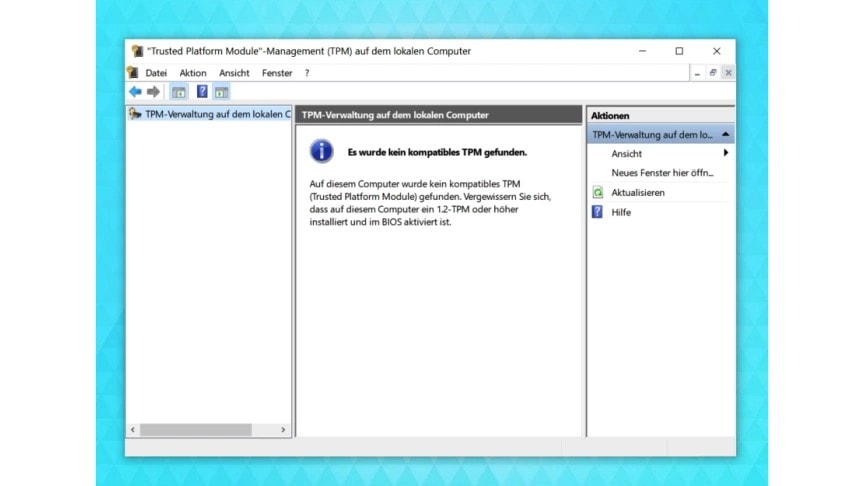The height and width of the screenshot is (486, 864).
Task: Click Neues Fenster hier öffnen action
Action: click(x=662, y=173)
